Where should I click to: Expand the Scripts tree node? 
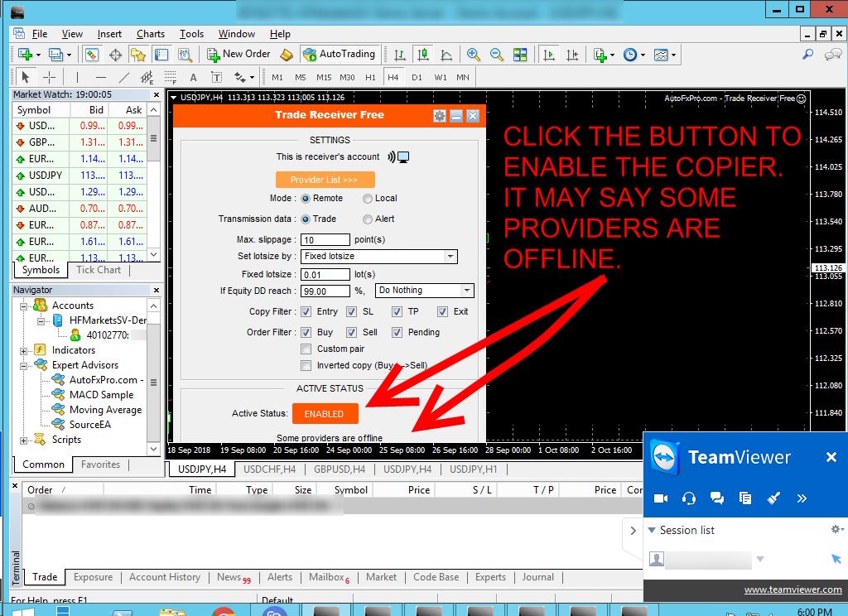point(24,440)
